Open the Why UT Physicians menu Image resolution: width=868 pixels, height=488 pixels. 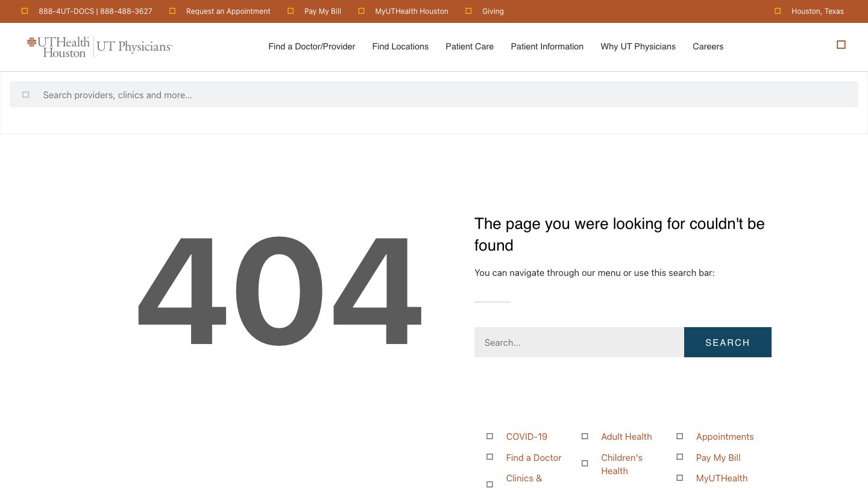(x=638, y=46)
